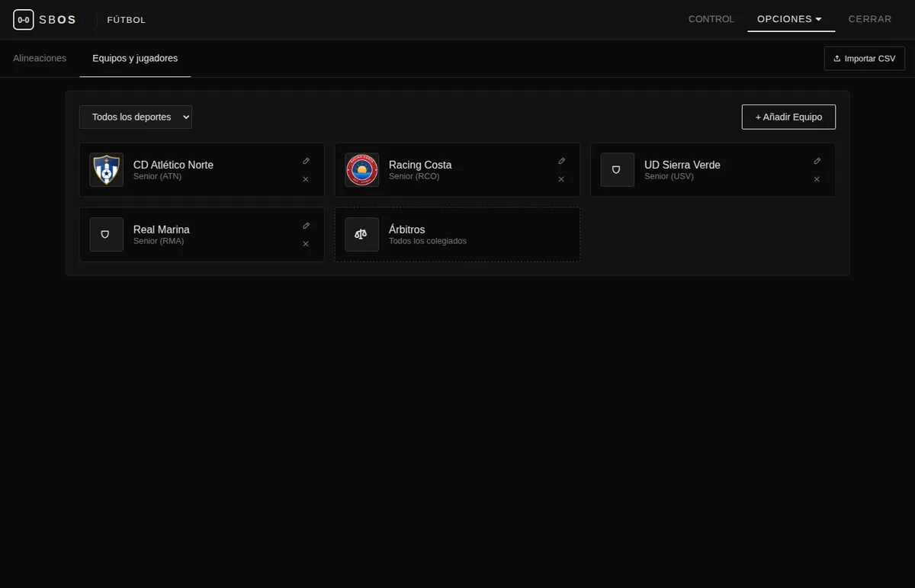The height and width of the screenshot is (588, 915).
Task: Open the CD Atlético Norte team name
Action: (x=173, y=165)
